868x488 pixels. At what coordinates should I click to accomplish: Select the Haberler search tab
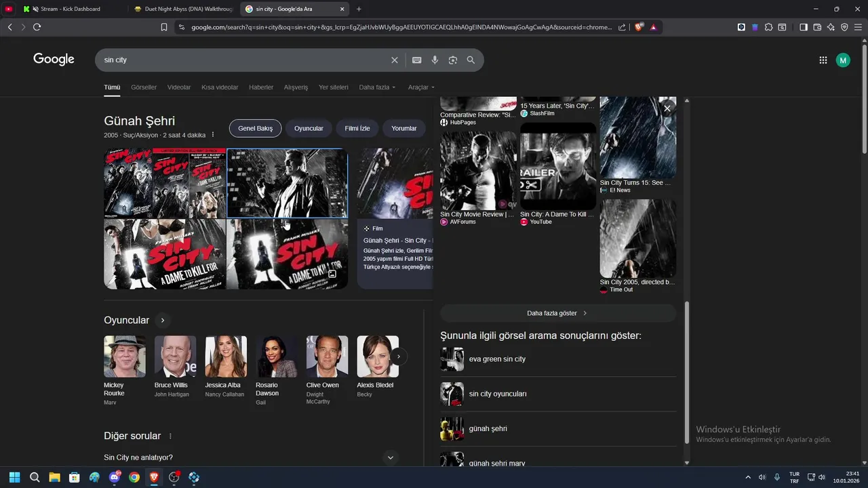pyautogui.click(x=261, y=87)
